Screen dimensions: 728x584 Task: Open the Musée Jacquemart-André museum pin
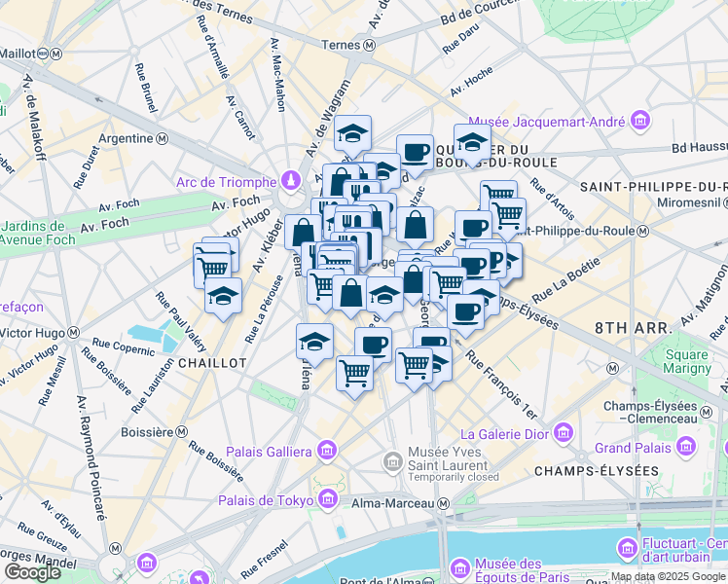(640, 121)
